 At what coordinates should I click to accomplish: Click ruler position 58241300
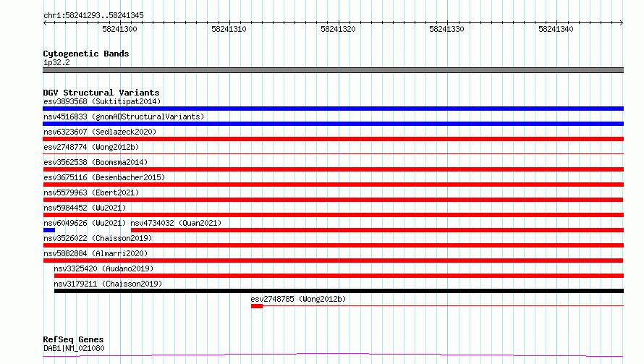click(119, 29)
